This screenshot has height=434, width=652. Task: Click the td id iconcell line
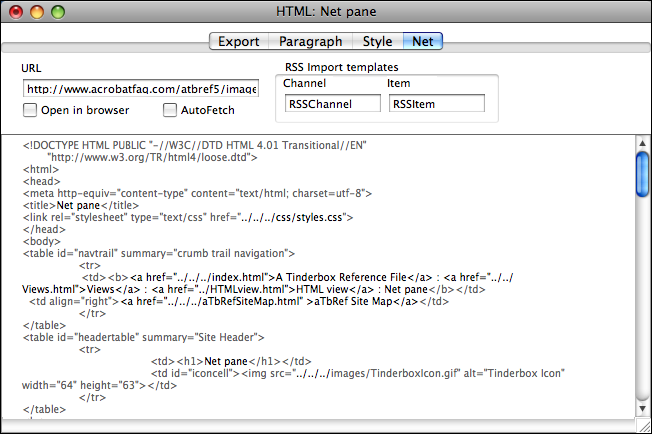point(358,373)
